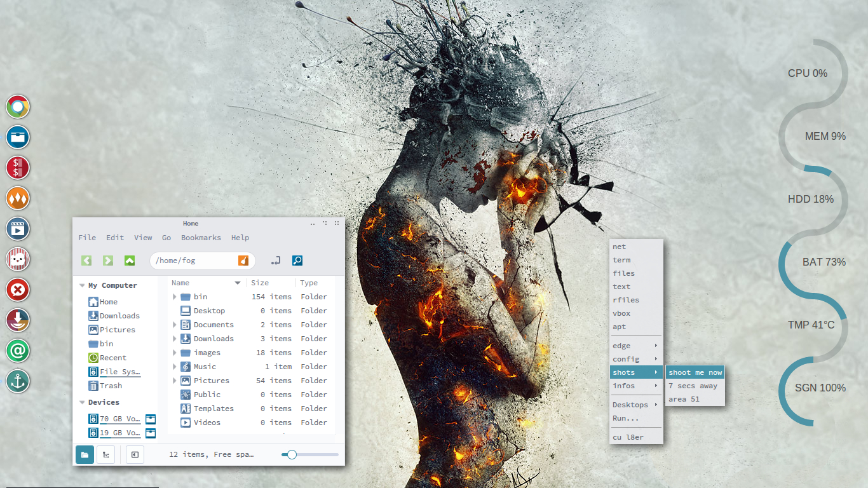
Task: Open the Go menu
Action: point(166,238)
